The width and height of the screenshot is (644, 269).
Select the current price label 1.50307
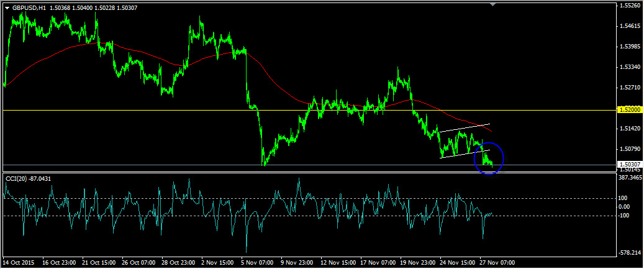pos(630,164)
